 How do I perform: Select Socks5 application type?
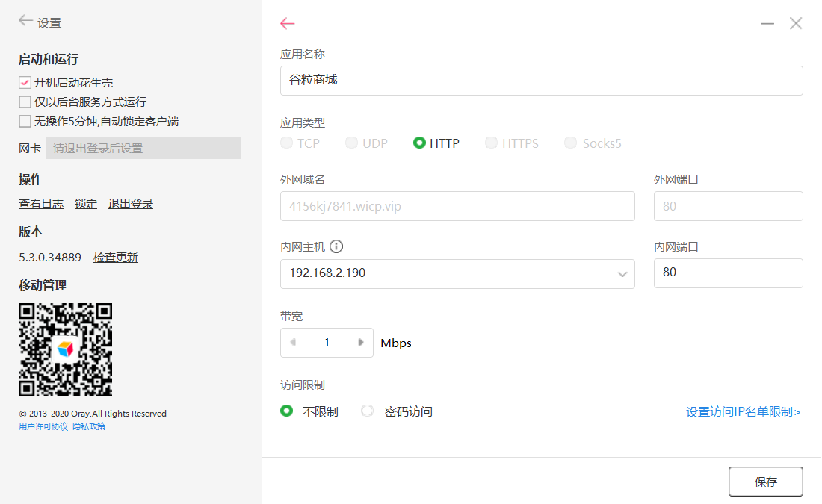click(x=570, y=143)
